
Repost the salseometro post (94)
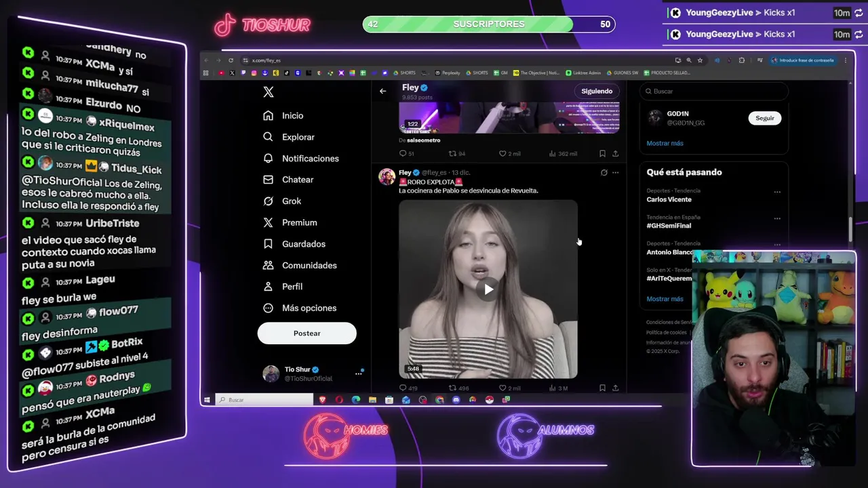click(x=457, y=154)
